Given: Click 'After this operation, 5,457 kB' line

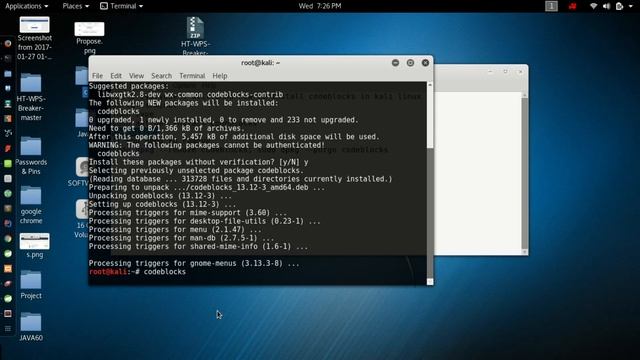Looking at the screenshot, I should [x=234, y=137].
